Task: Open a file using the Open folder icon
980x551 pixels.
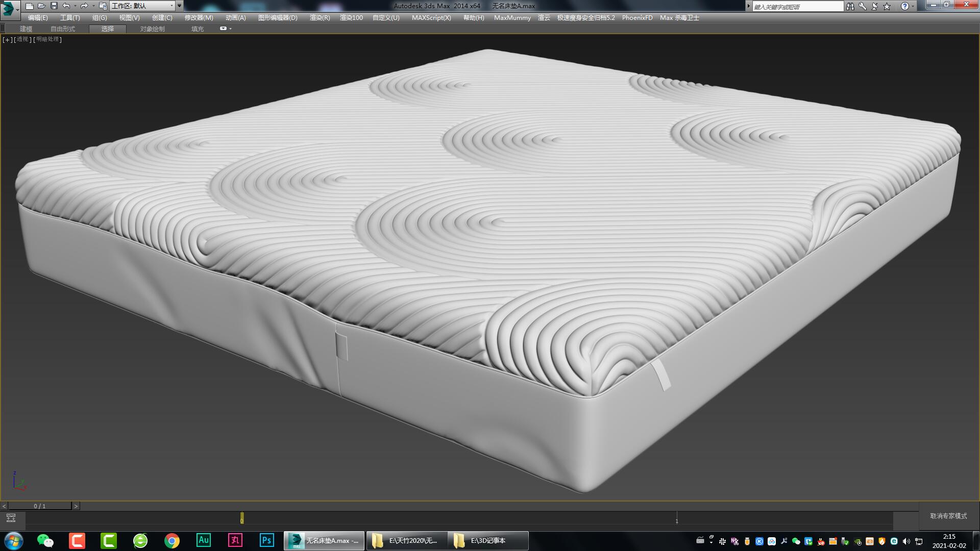Action: [41, 6]
